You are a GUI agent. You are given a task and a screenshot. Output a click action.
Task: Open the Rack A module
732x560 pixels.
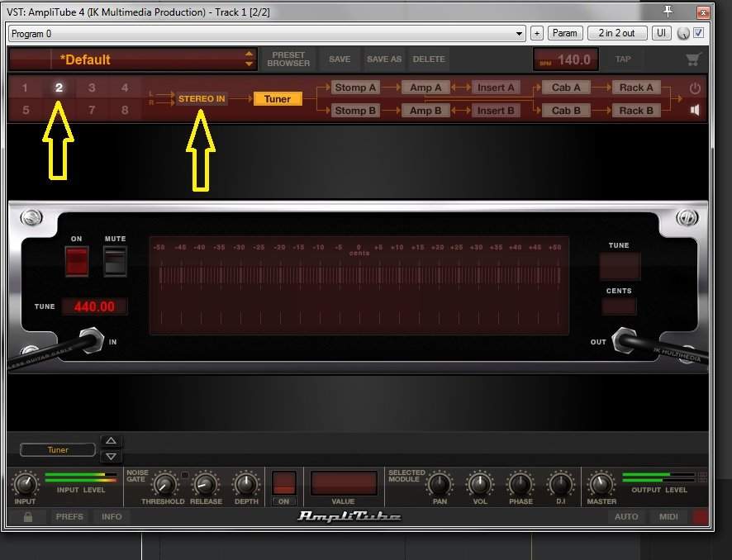(636, 88)
